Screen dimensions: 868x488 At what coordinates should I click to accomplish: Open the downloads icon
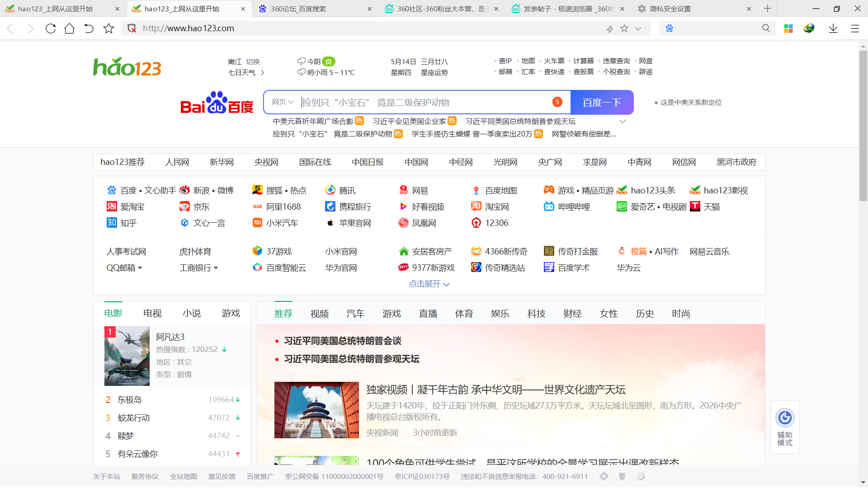833,28
